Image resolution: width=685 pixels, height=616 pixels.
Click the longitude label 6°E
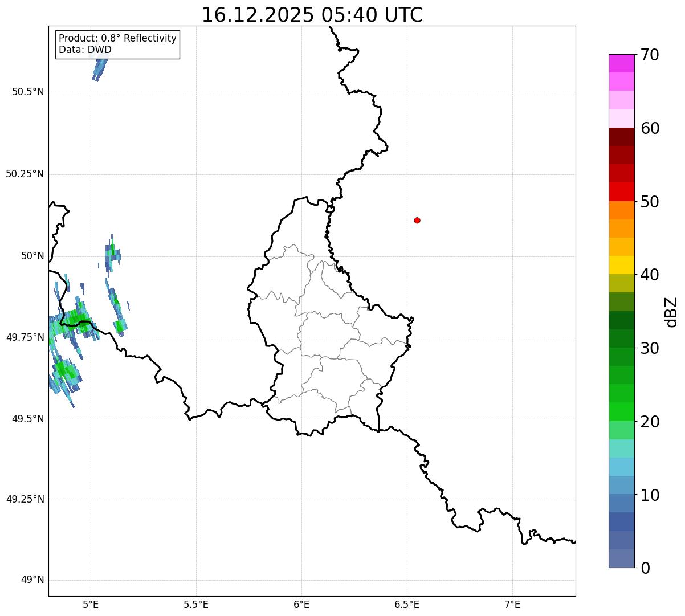pos(301,604)
